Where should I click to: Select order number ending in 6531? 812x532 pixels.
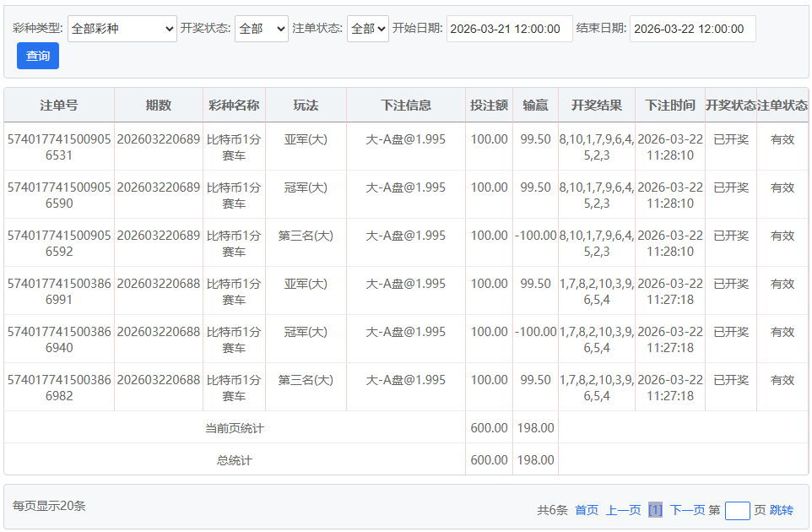59,147
